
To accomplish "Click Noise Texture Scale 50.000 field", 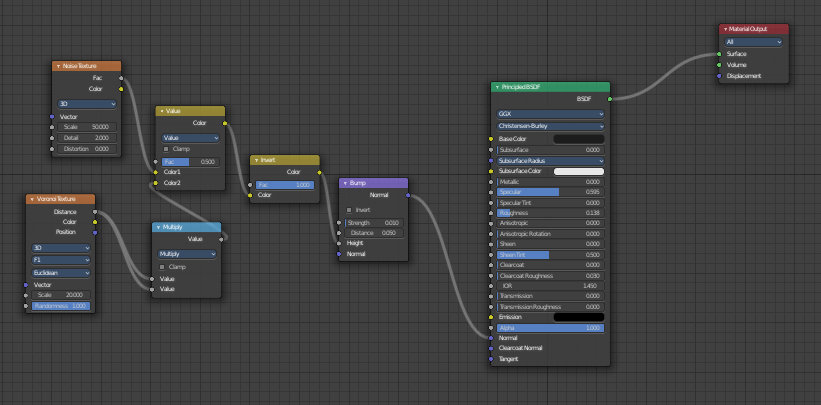I will [x=87, y=127].
